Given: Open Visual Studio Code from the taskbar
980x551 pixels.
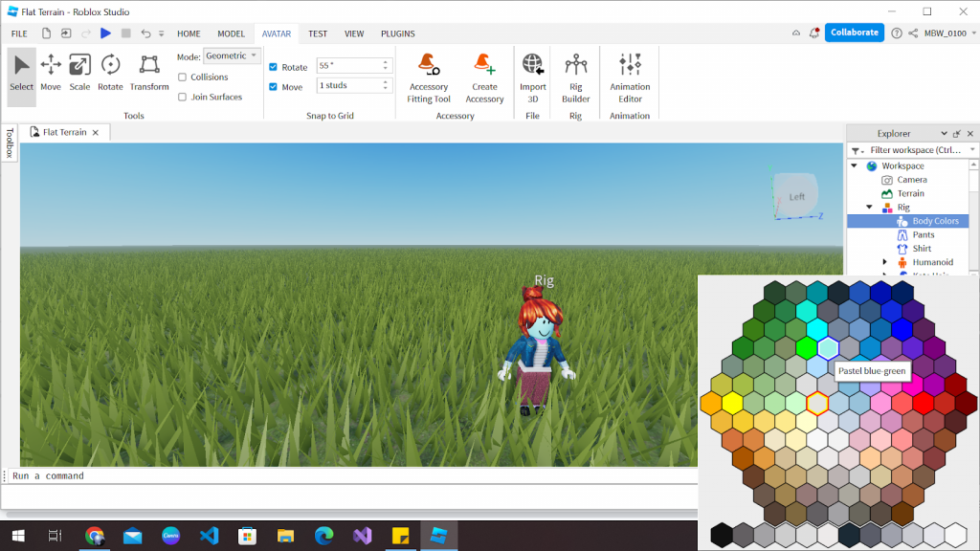Looking at the screenshot, I should (x=211, y=537).
